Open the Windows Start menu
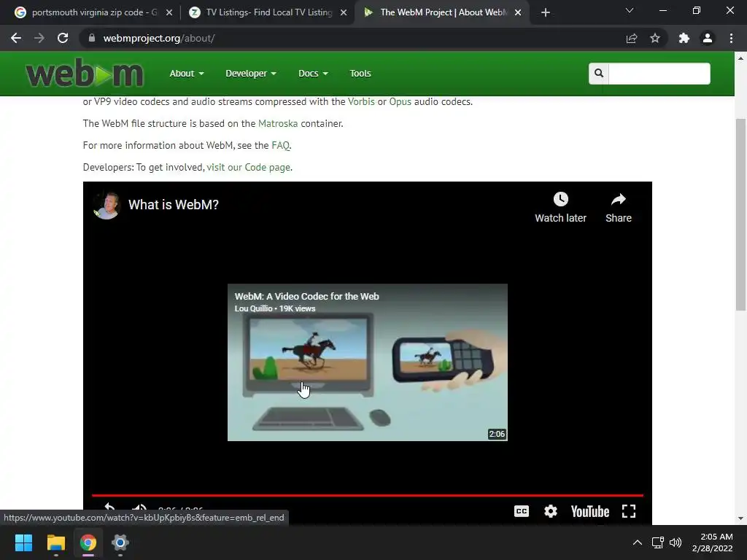Screen dimensions: 747x560 23,542
